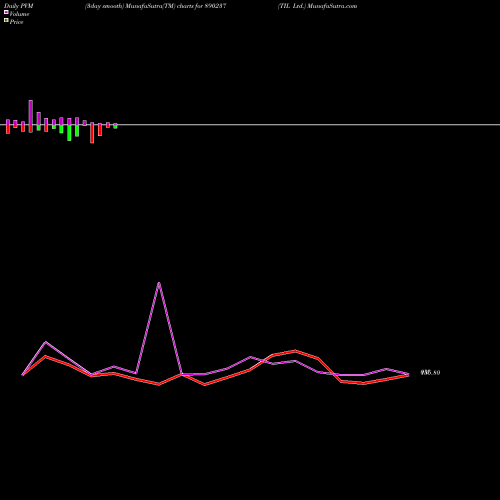
Task: Click the longest red downward price bar
Action: coord(92,134)
